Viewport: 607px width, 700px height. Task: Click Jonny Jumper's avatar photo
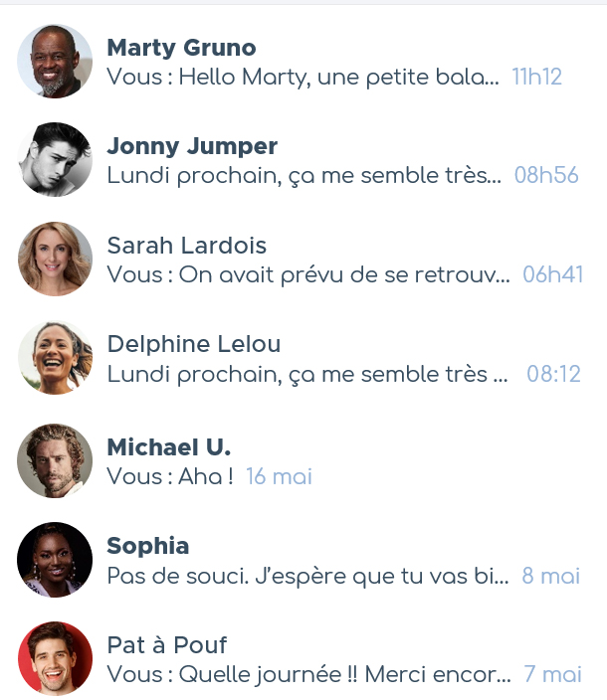tap(55, 160)
